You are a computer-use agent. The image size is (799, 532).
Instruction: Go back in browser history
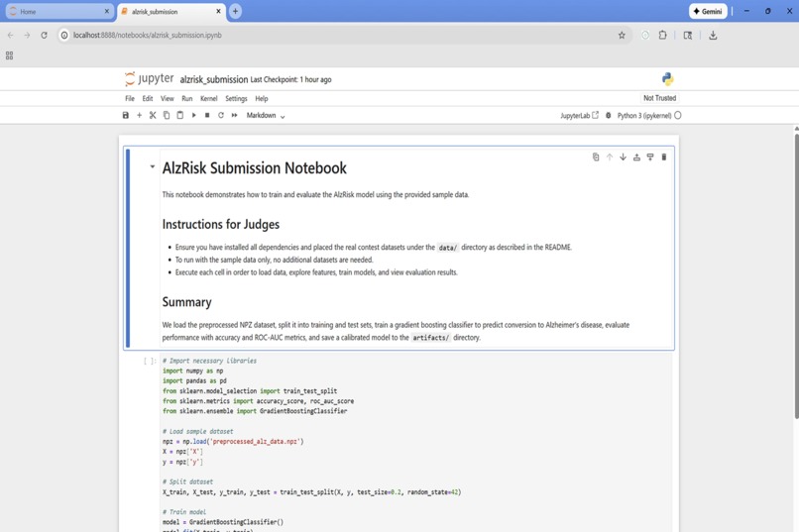(x=11, y=35)
